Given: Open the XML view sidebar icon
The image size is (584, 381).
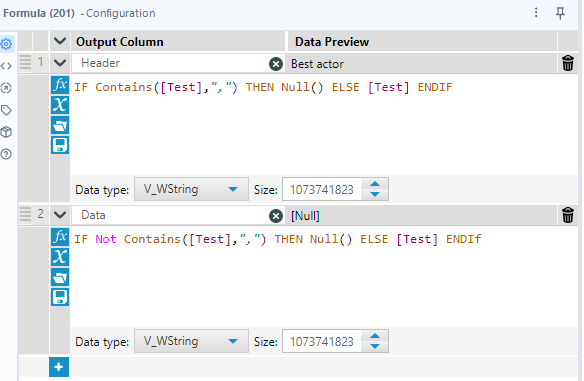Looking at the screenshot, I should pos(6,66).
